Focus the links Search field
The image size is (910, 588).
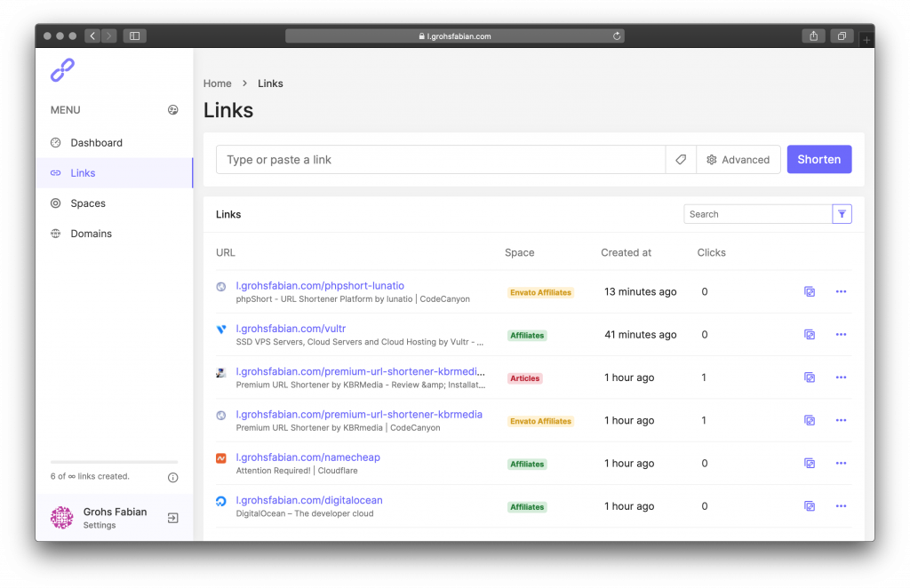pos(758,214)
